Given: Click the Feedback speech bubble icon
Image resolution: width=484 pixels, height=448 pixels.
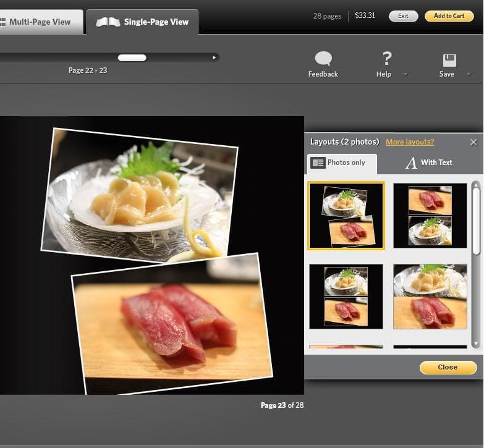Looking at the screenshot, I should point(323,59).
